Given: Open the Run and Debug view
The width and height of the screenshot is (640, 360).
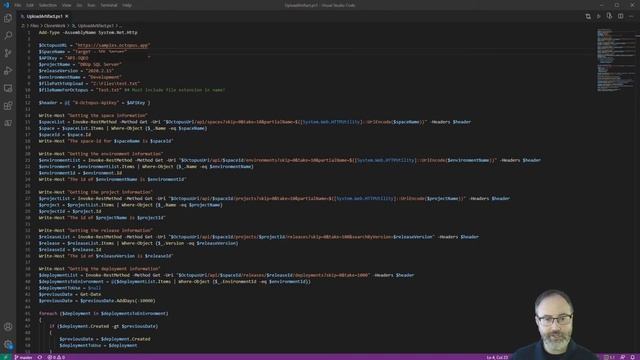Looking at the screenshot, I should [8, 71].
